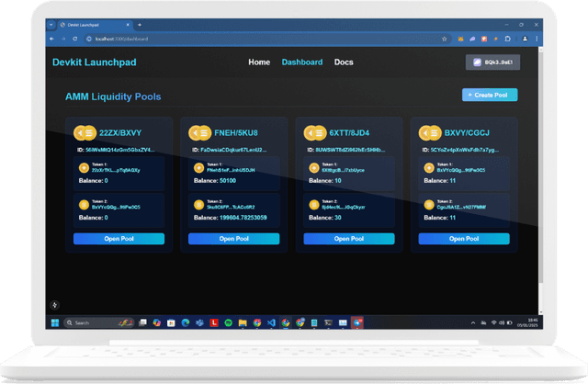Screen dimensions: 588x384
Task: View site information icon
Action: coord(89,39)
